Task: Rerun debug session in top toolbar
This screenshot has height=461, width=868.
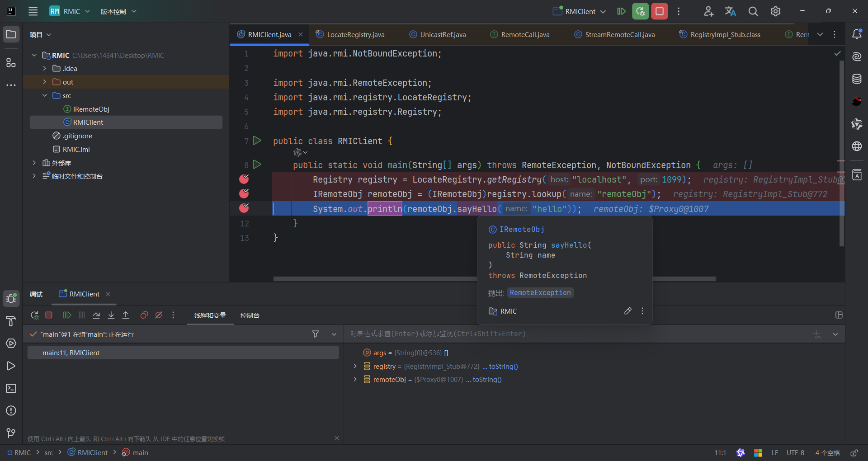Action: tap(641, 11)
